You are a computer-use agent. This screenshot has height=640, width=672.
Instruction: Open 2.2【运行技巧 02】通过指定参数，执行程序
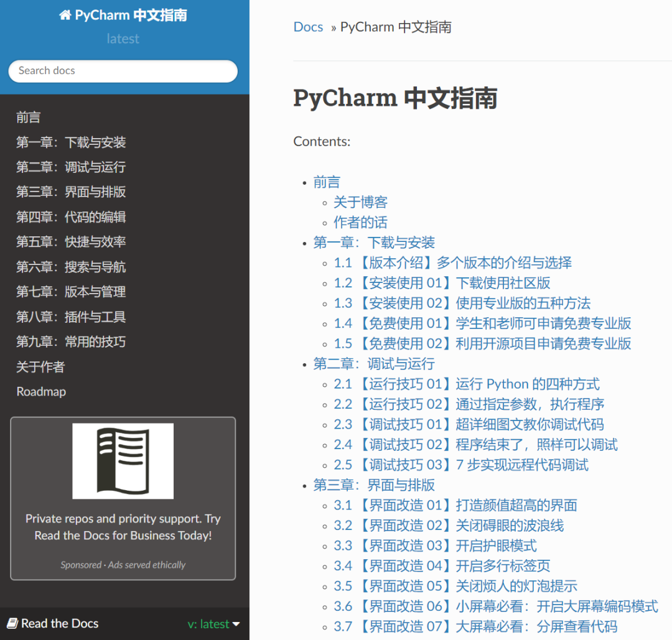coord(469,404)
